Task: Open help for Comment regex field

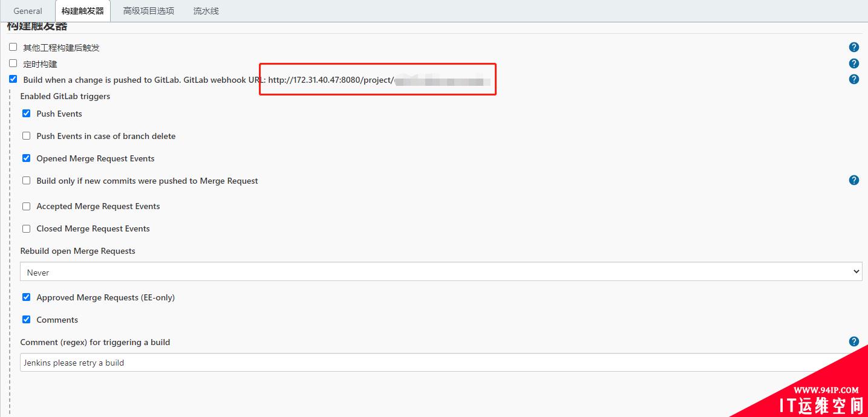Action: click(853, 341)
